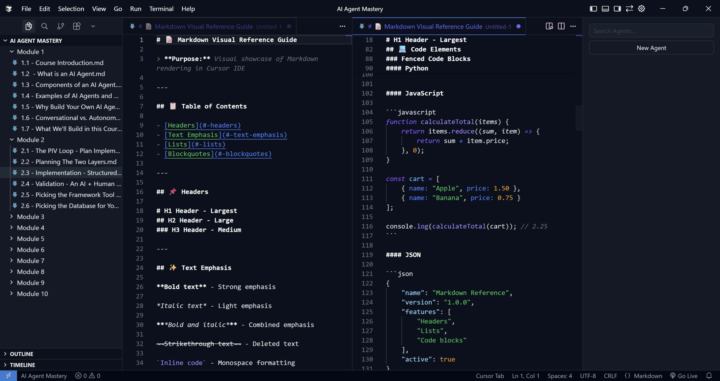Screen dimensions: 720x381
Task: Click unsaved dot on right editor tab
Action: pos(518,27)
